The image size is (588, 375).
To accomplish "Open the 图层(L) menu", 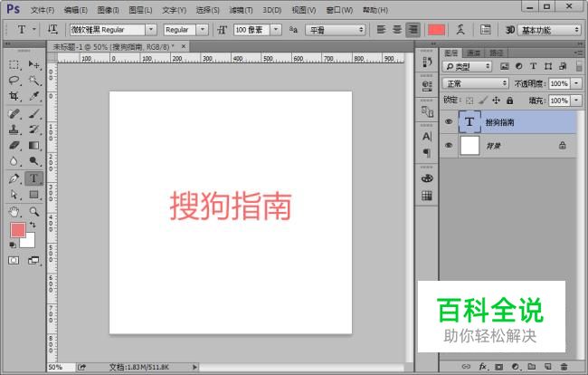I will click(x=140, y=10).
